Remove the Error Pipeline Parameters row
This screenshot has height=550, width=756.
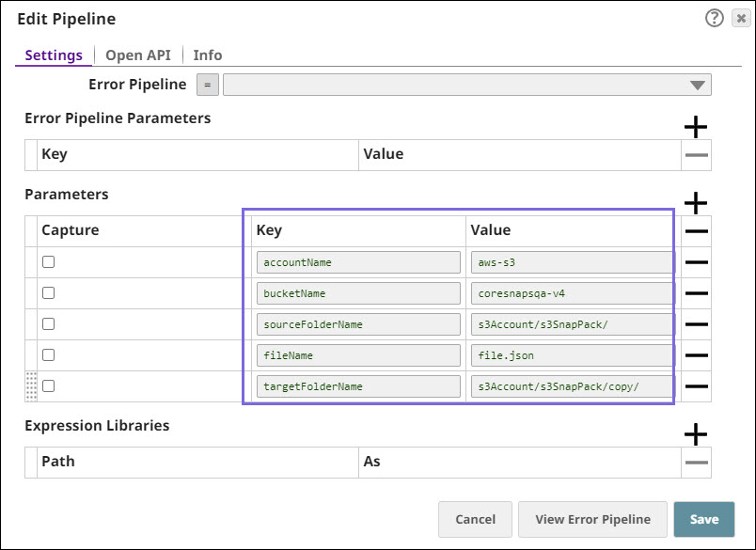coord(696,155)
